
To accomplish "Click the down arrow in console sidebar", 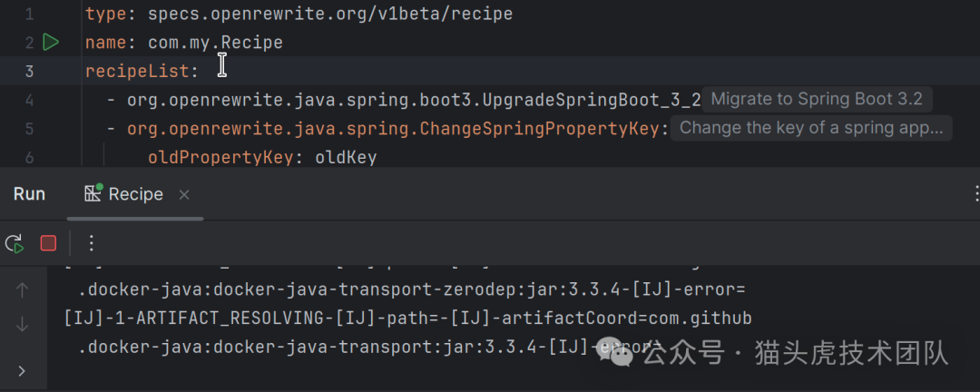I will click(23, 324).
